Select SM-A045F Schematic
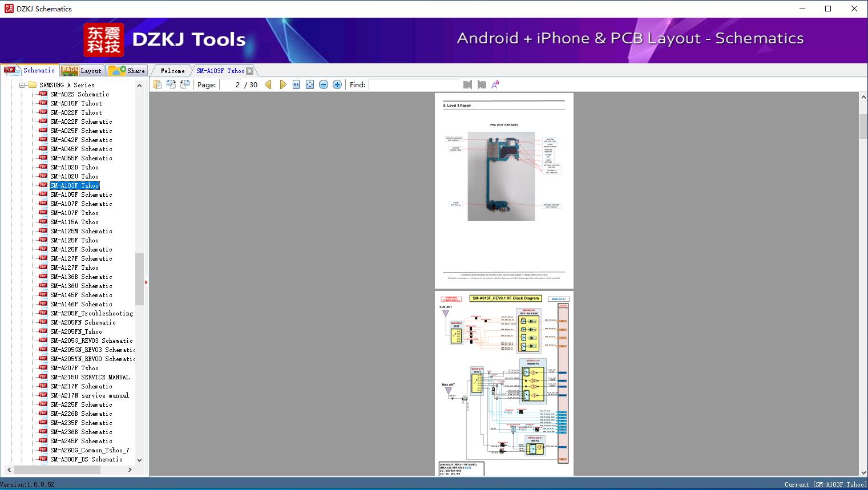Image resolution: width=868 pixels, height=490 pixels. pyautogui.click(x=81, y=149)
